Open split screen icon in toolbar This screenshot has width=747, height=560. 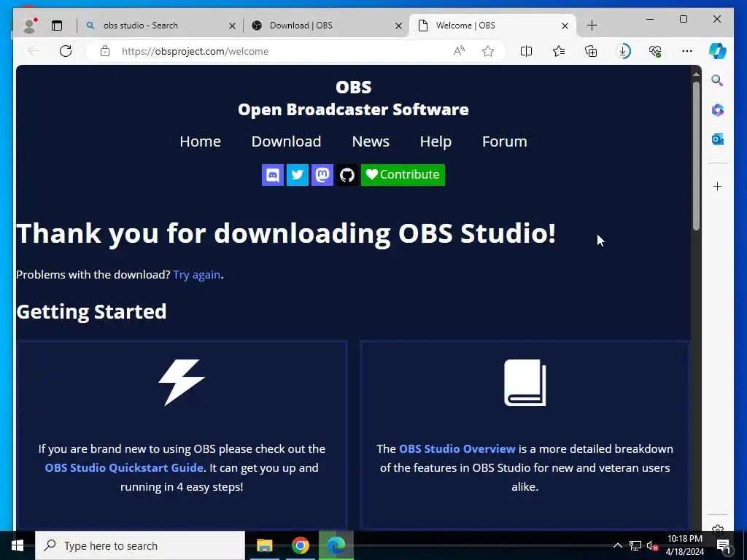point(526,51)
